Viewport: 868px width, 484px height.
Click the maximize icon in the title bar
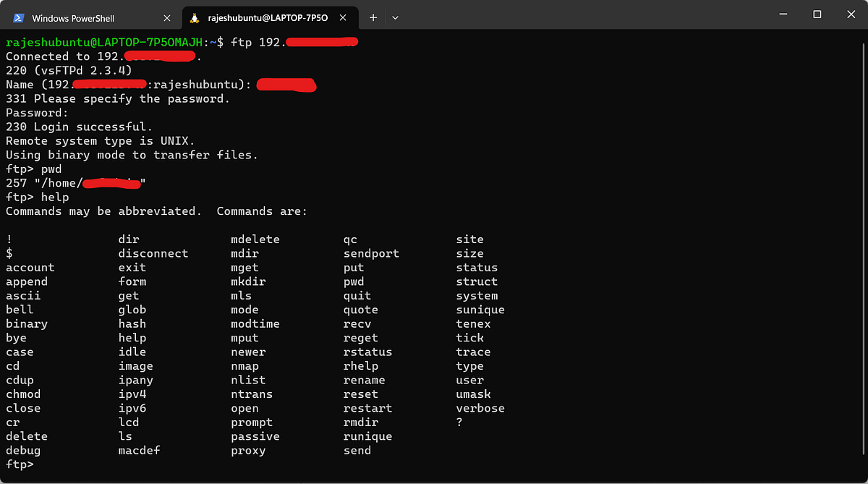tap(817, 14)
